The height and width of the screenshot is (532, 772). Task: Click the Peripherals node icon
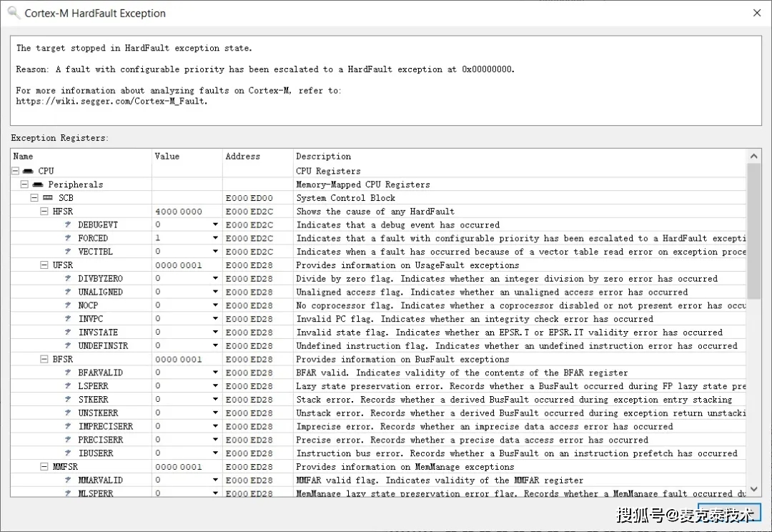(38, 184)
